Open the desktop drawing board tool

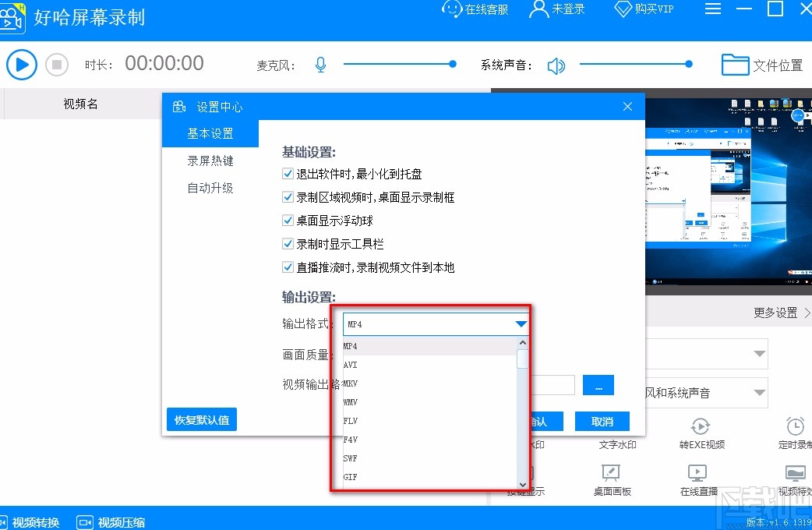coord(612,480)
